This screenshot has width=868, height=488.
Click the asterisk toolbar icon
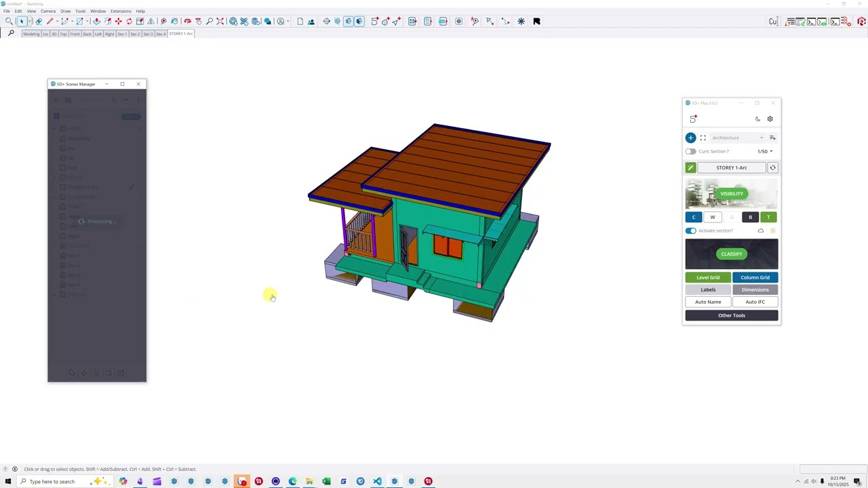[521, 21]
